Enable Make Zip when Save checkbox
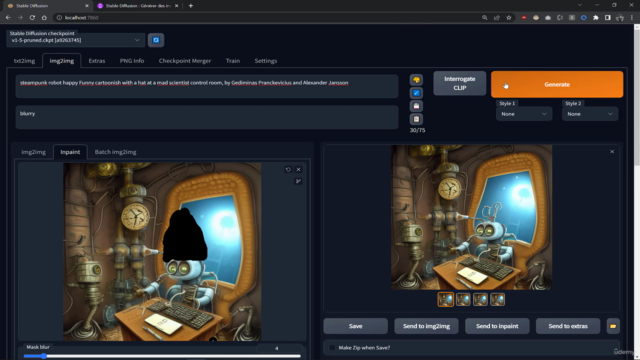Screen dimensions: 640x360 point(332,348)
